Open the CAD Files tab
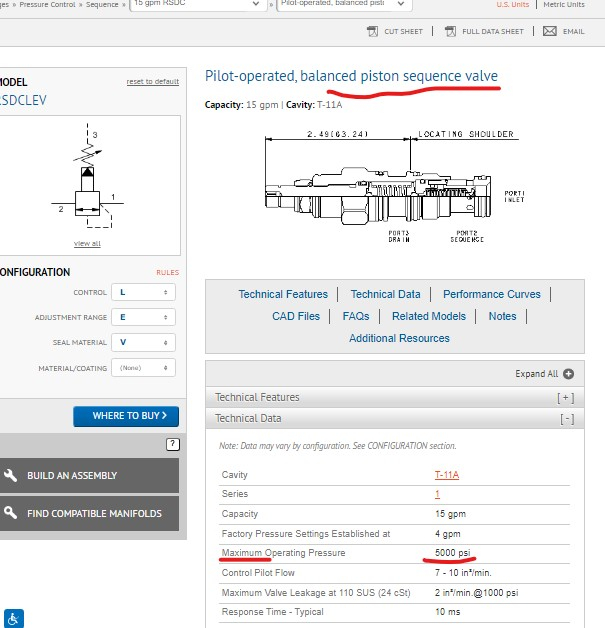This screenshot has height=628, width=605. pyautogui.click(x=296, y=316)
